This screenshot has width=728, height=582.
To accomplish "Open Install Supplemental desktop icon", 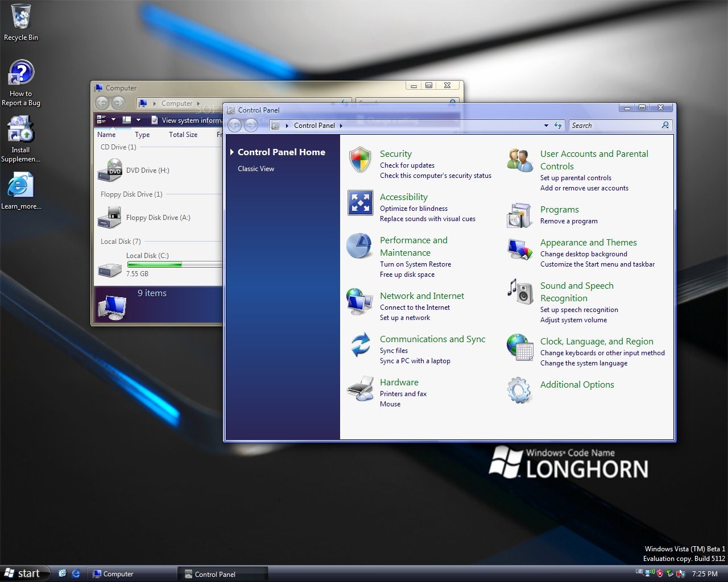I will 21,139.
